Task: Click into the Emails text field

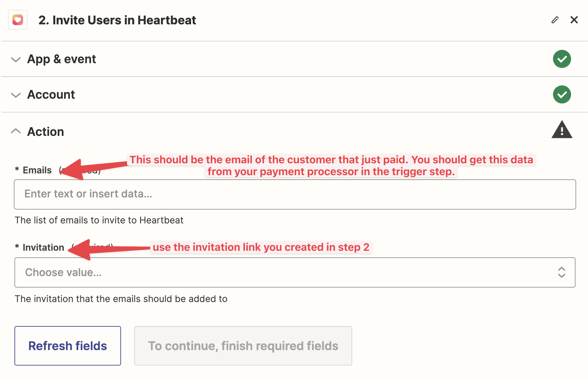Action: 295,194
